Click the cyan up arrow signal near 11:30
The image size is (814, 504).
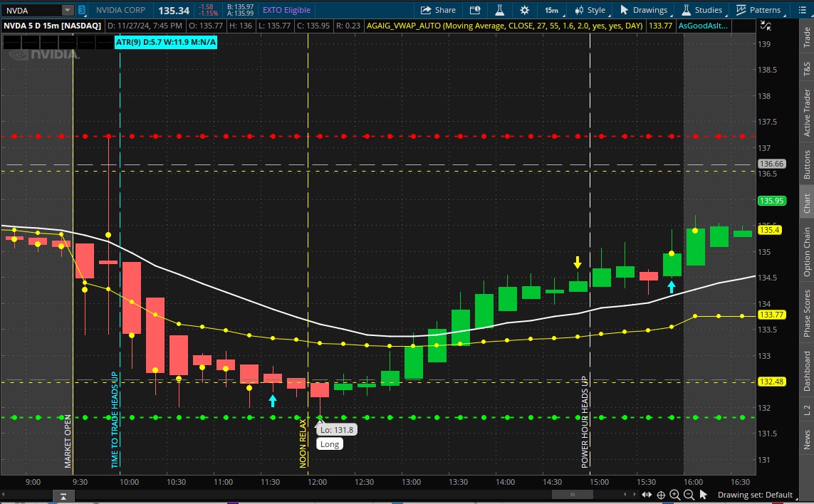coord(273,401)
